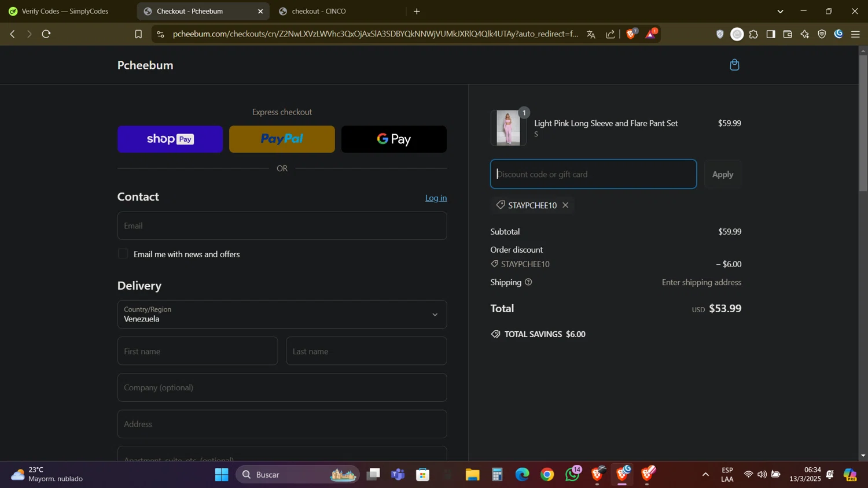Click the browser address bar URL
The width and height of the screenshot is (868, 488).
point(375,34)
